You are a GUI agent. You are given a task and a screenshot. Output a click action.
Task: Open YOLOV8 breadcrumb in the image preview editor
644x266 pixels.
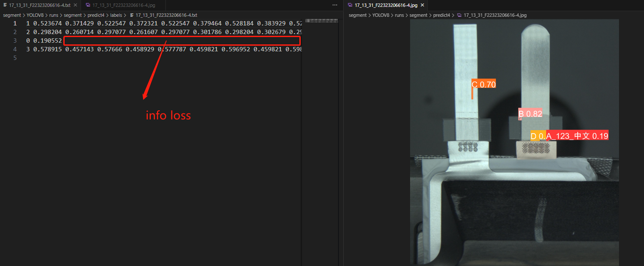[381, 15]
